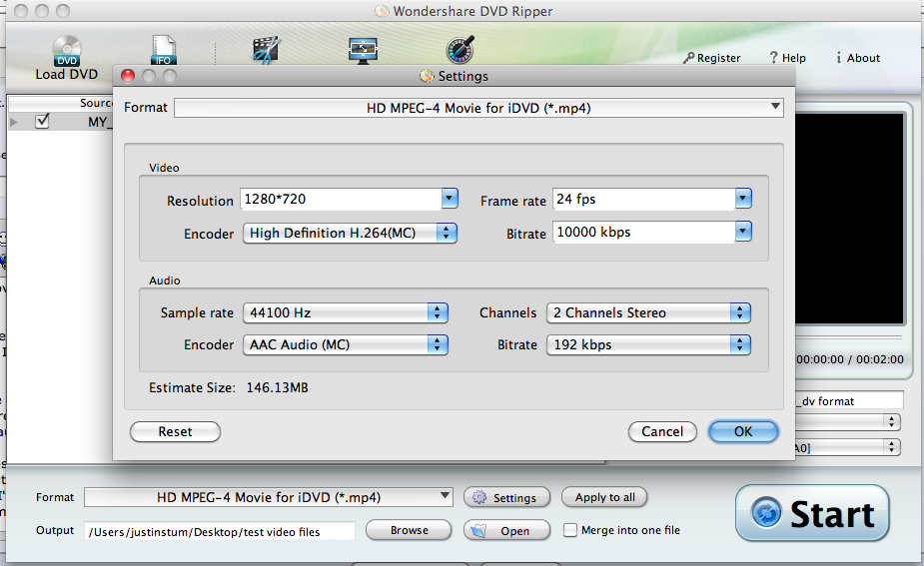Click the Estimate Size value 146.13MB
Screen dimensions: 924x566
[x=277, y=387]
